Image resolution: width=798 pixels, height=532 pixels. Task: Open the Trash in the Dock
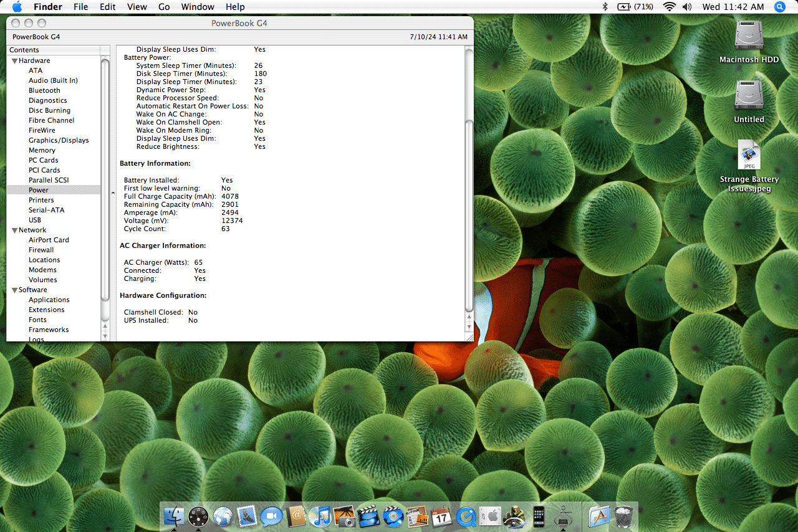click(x=623, y=516)
